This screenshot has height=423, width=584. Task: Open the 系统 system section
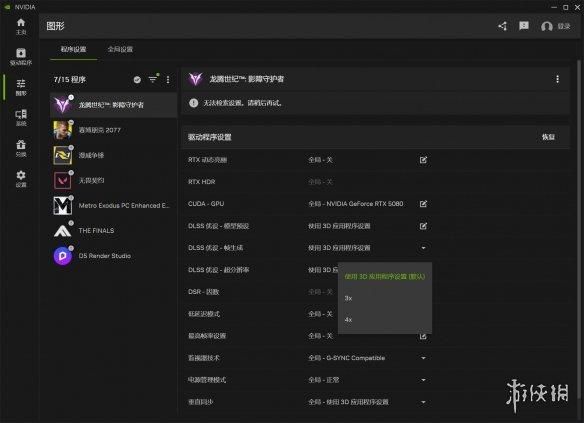(x=21, y=118)
